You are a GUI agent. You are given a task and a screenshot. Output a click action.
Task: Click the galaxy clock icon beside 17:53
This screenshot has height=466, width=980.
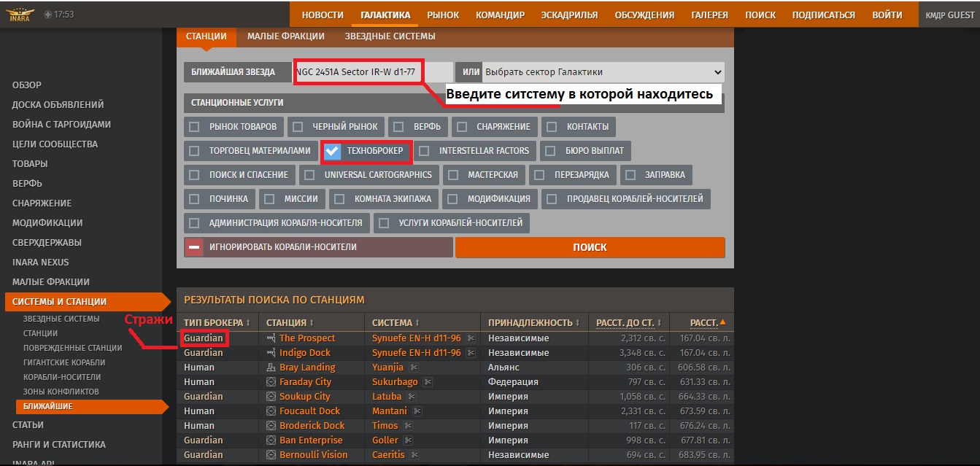click(x=47, y=15)
